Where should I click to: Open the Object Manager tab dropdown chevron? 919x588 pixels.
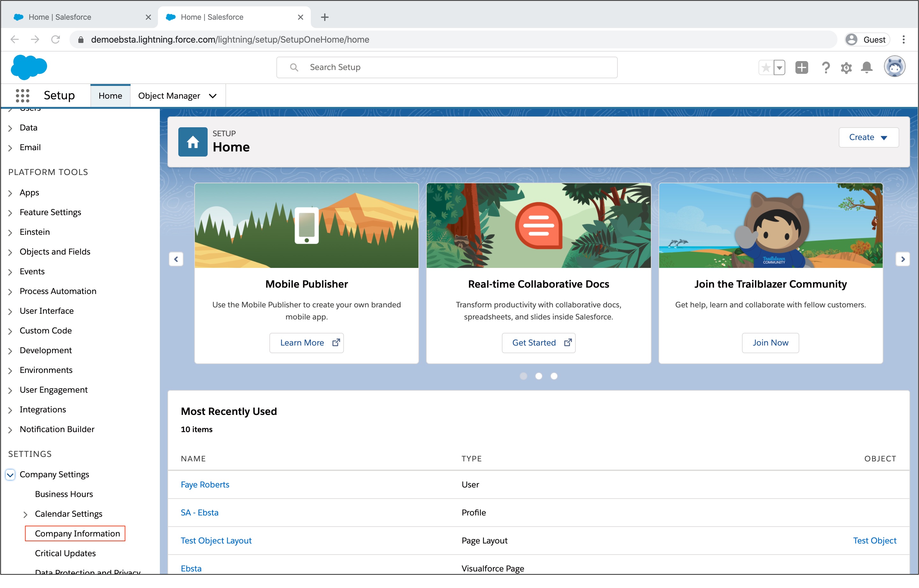point(213,96)
